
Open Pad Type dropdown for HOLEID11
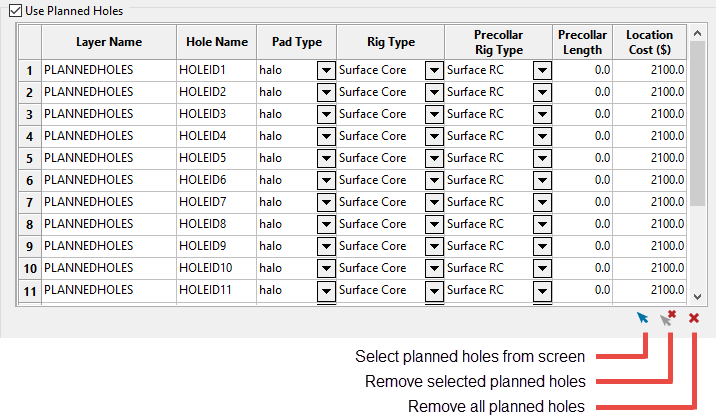pos(326,290)
